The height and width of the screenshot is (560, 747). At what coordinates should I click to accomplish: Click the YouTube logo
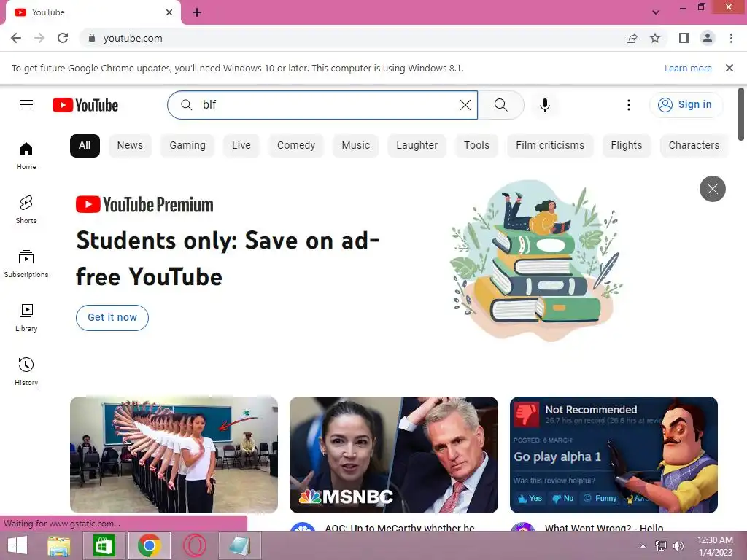pos(85,105)
